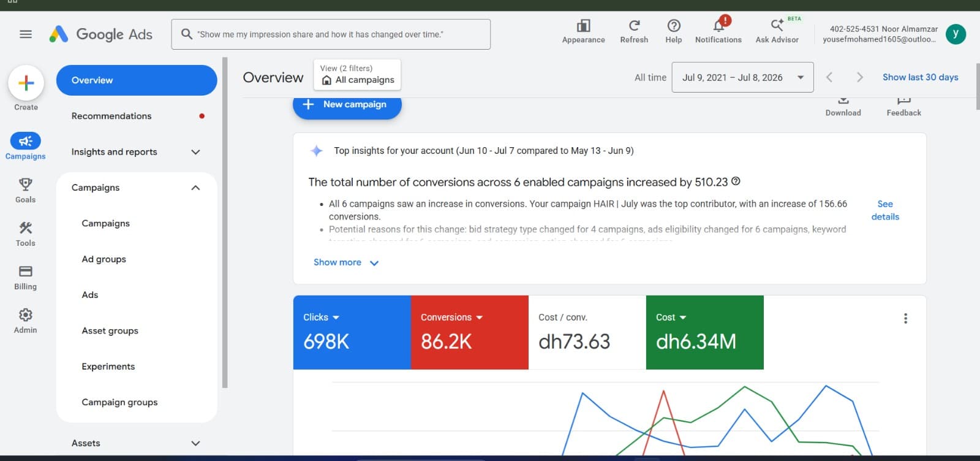Open Ads in sidebar
This screenshot has height=461, width=980.
[x=90, y=295]
